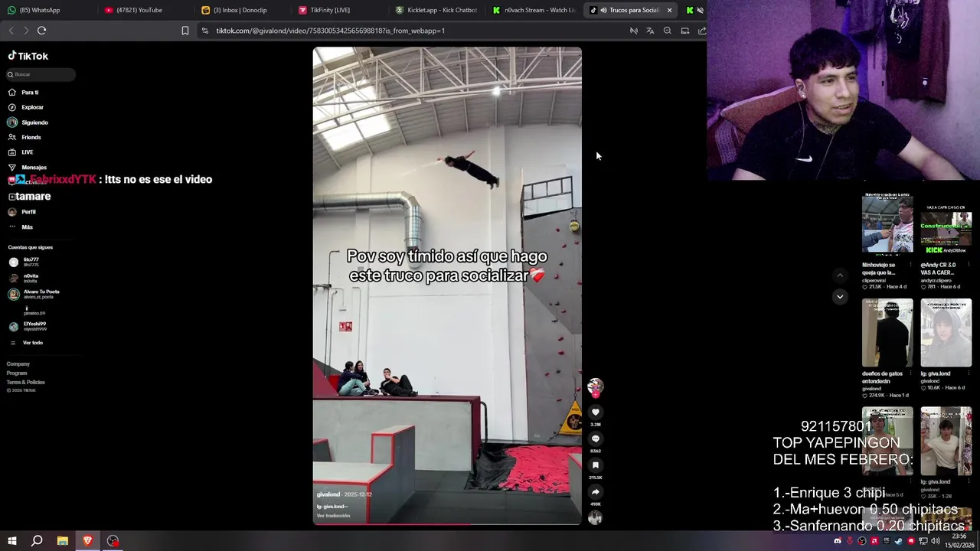Open the spinning sound disc below share
This screenshot has width=980, height=551.
595,518
